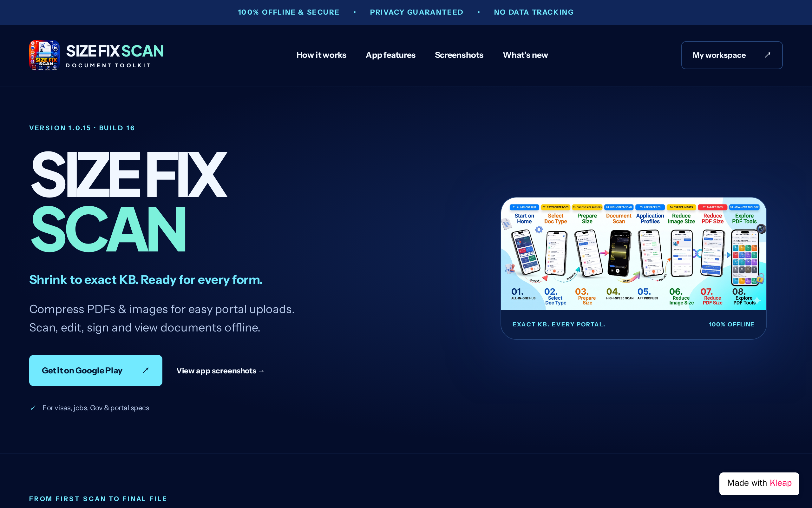
Task: Click 100% OFFLINE caption under preview
Action: pyautogui.click(x=731, y=324)
